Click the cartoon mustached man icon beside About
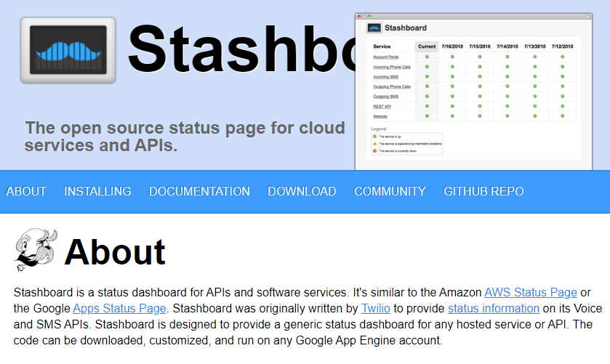The height and width of the screenshot is (364, 610). (x=36, y=249)
